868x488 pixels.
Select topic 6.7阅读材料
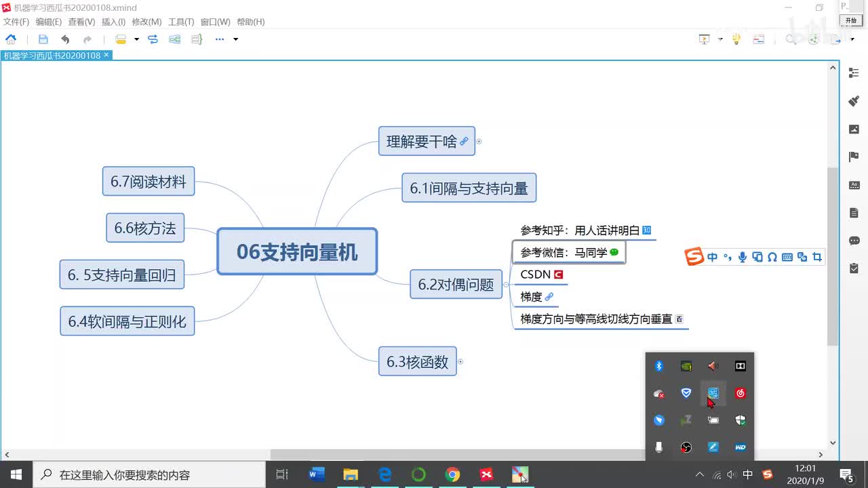[x=149, y=181]
